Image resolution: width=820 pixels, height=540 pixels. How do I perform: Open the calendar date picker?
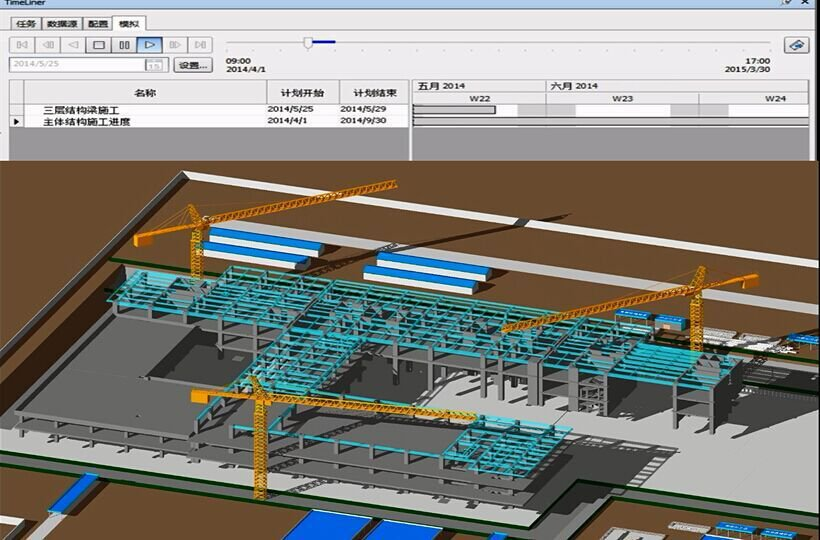(154, 65)
